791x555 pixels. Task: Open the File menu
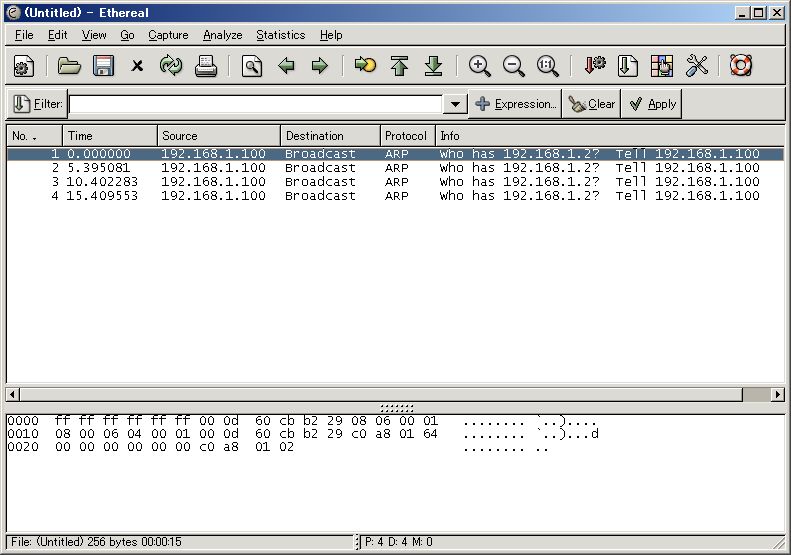[24, 35]
